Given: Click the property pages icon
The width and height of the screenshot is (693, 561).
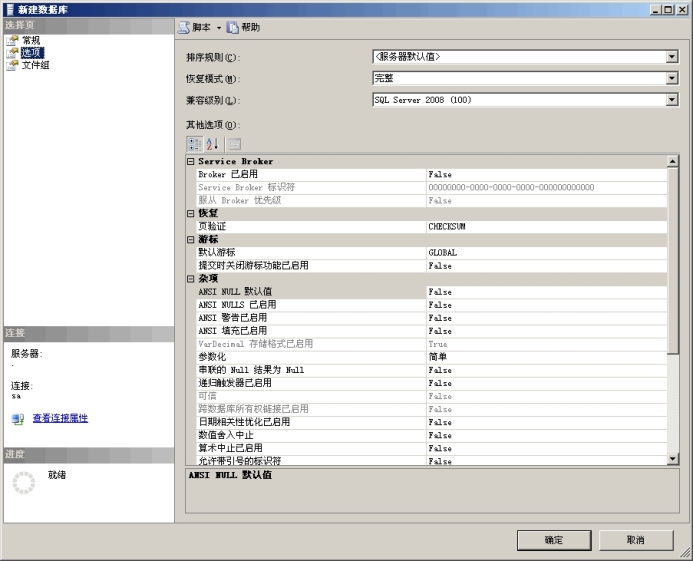Looking at the screenshot, I should 234,144.
